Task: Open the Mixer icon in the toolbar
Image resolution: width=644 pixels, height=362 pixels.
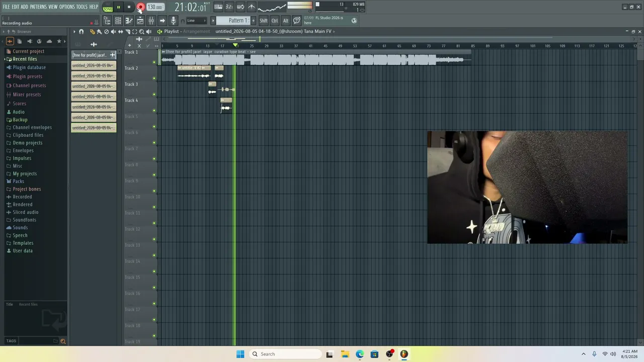Action: click(151, 21)
